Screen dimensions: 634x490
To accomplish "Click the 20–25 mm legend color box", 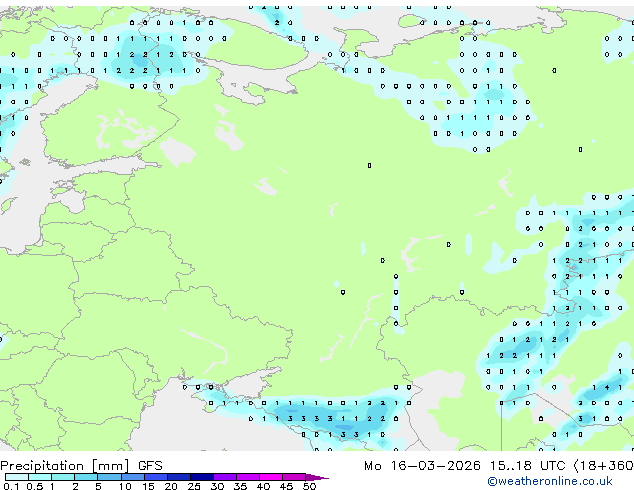I will coord(178,477).
